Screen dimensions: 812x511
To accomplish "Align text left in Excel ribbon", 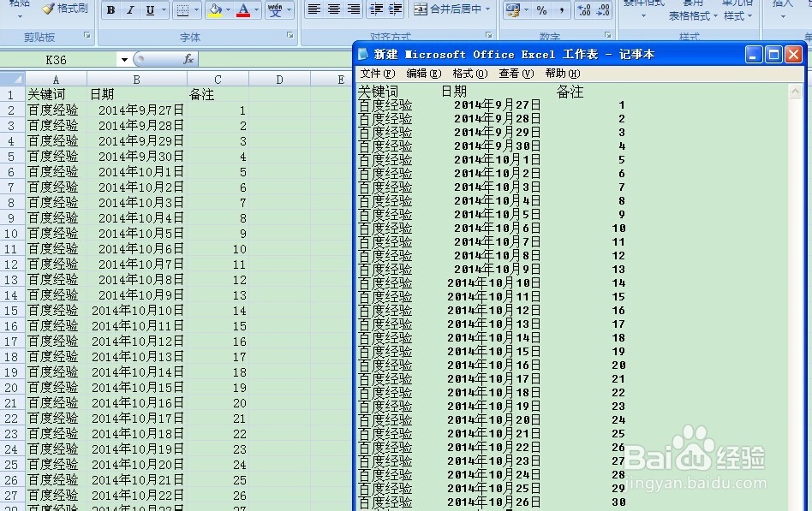I will tap(313, 9).
